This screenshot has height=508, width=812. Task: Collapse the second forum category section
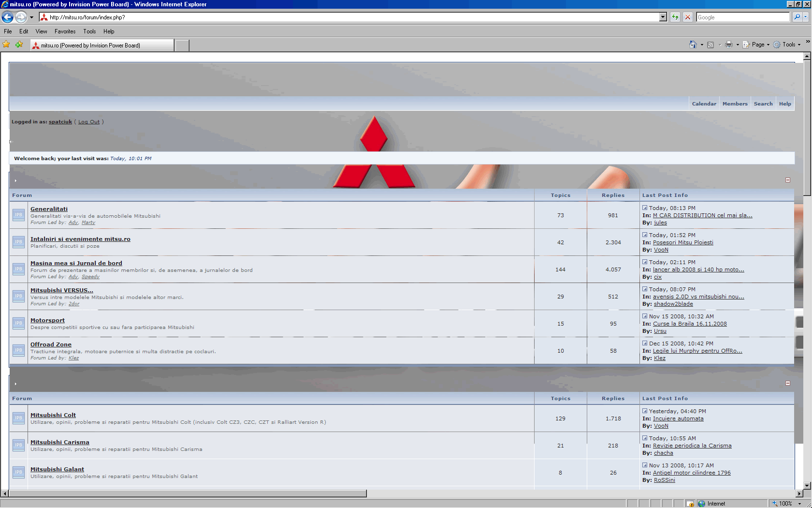pyautogui.click(x=788, y=383)
